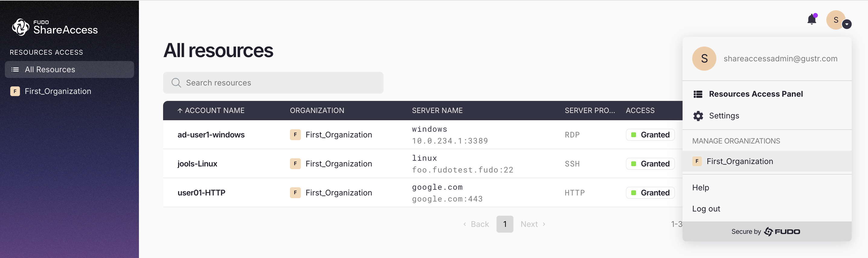Choose Log out from account menu
Screen dimensions: 868x258
[706, 209]
